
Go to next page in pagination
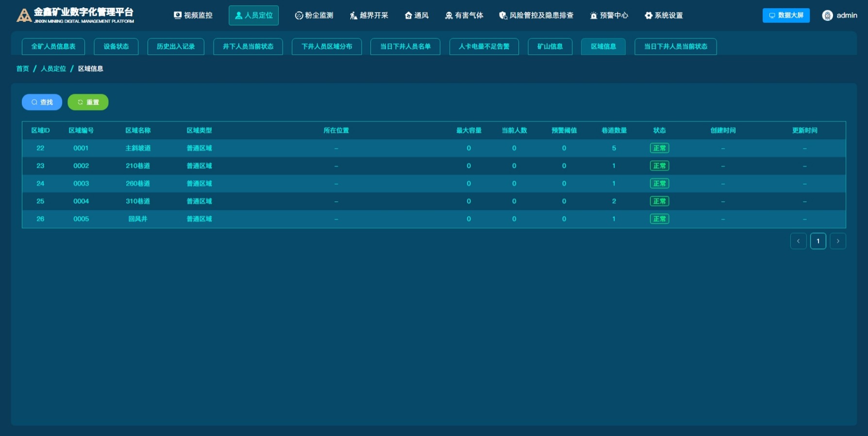pyautogui.click(x=838, y=241)
